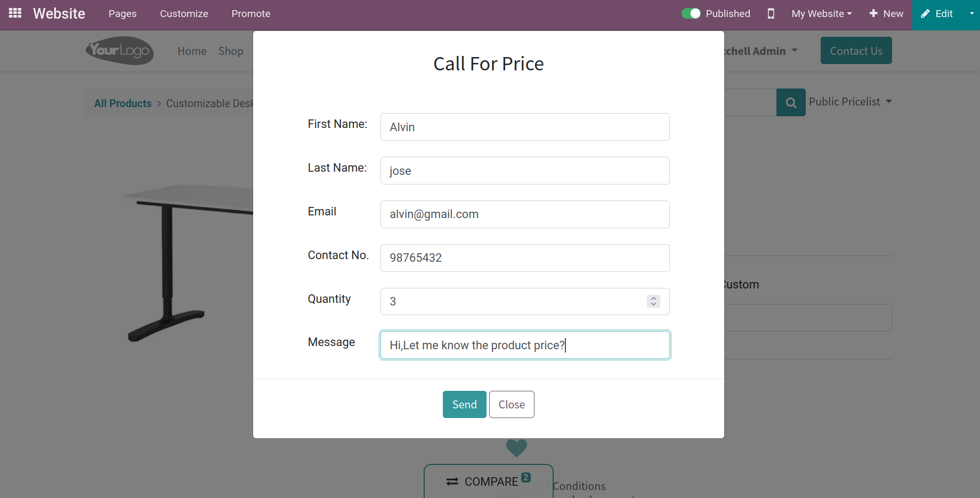The width and height of the screenshot is (980, 498).
Task: Click the magnifier search button
Action: [791, 102]
